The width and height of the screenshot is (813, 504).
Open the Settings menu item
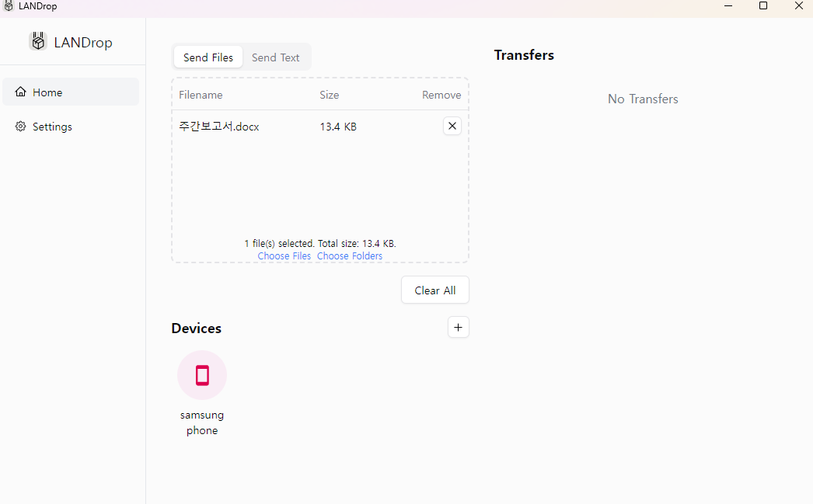(71, 127)
